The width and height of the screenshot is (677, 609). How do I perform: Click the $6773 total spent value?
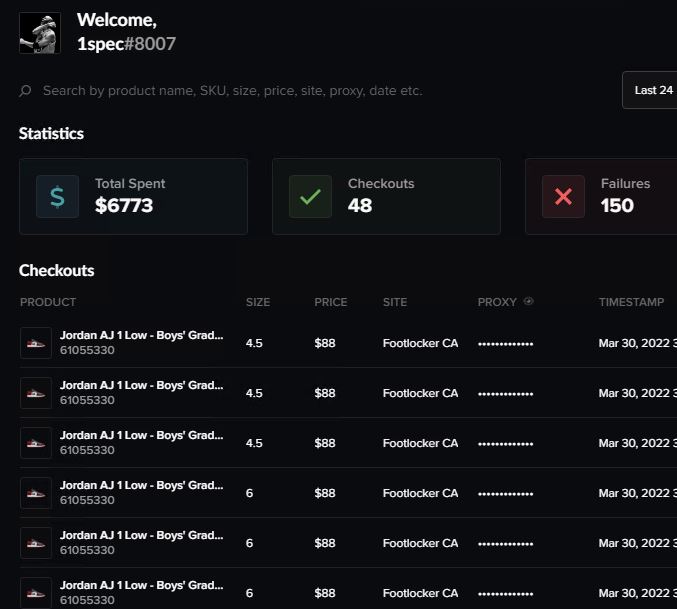pyautogui.click(x=124, y=205)
